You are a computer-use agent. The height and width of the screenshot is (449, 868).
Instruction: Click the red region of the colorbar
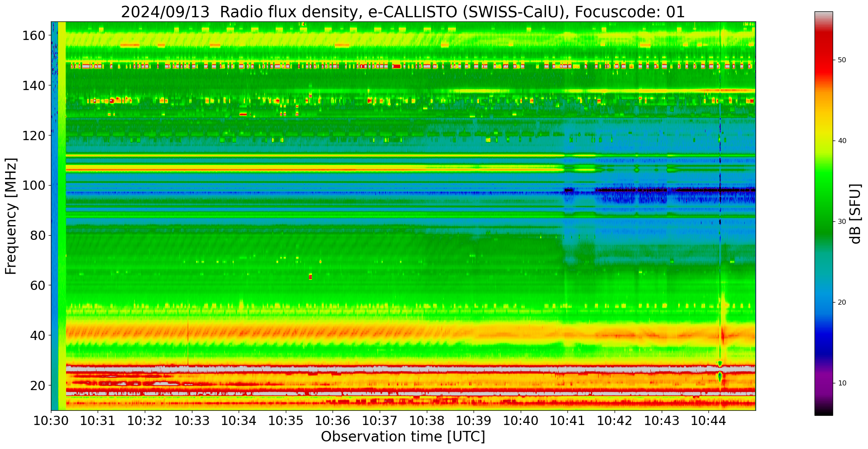click(x=823, y=59)
